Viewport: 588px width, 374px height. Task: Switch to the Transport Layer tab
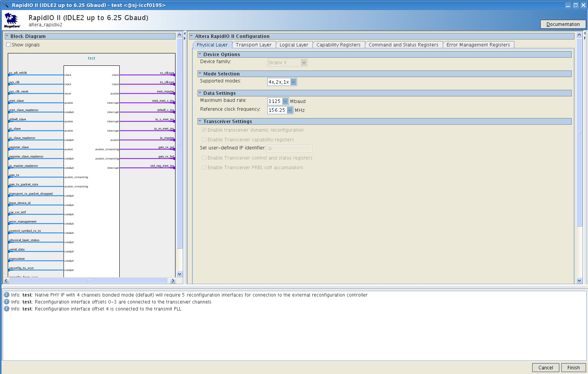click(x=254, y=45)
